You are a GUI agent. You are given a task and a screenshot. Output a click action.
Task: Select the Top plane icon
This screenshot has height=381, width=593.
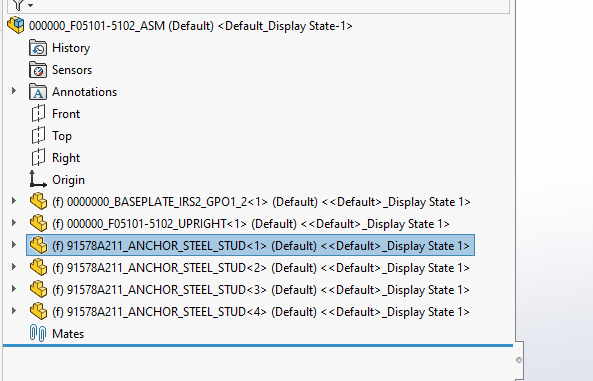click(38, 136)
